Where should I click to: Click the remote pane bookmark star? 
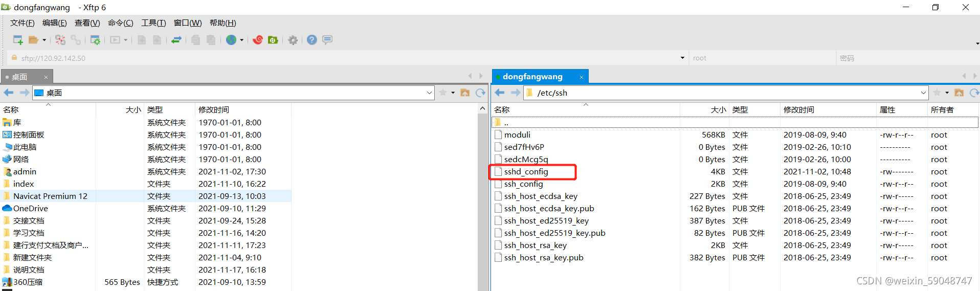coord(937,93)
